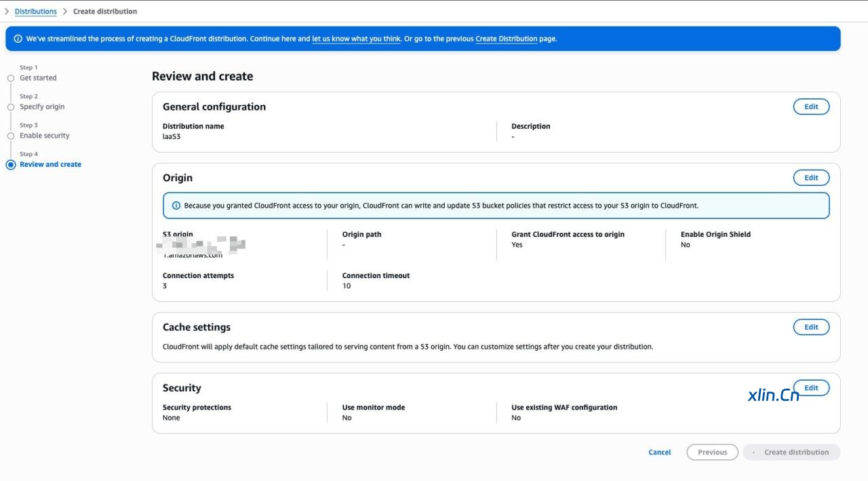Go back with the Previous button
Screen dimensions: 868x481
coord(712,453)
